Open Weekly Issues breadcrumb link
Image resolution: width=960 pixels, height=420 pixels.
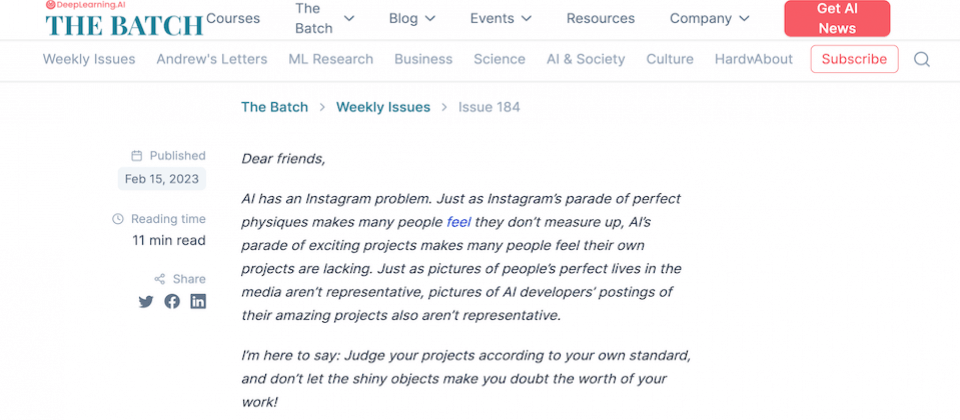point(383,107)
